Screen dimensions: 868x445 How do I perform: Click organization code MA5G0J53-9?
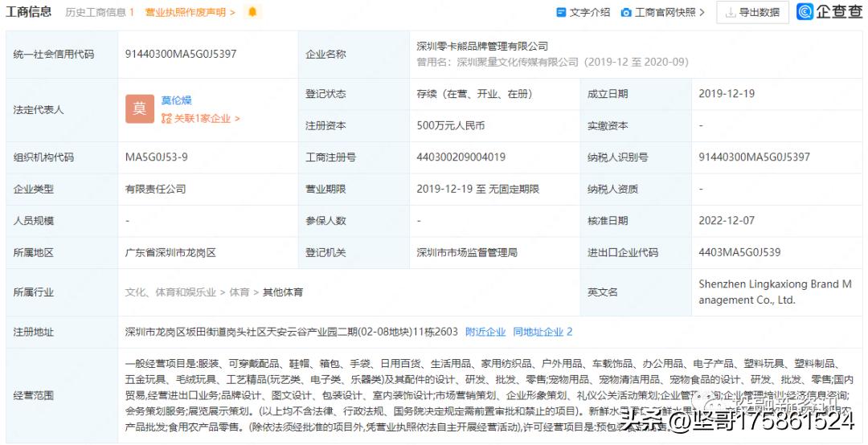pos(156,157)
